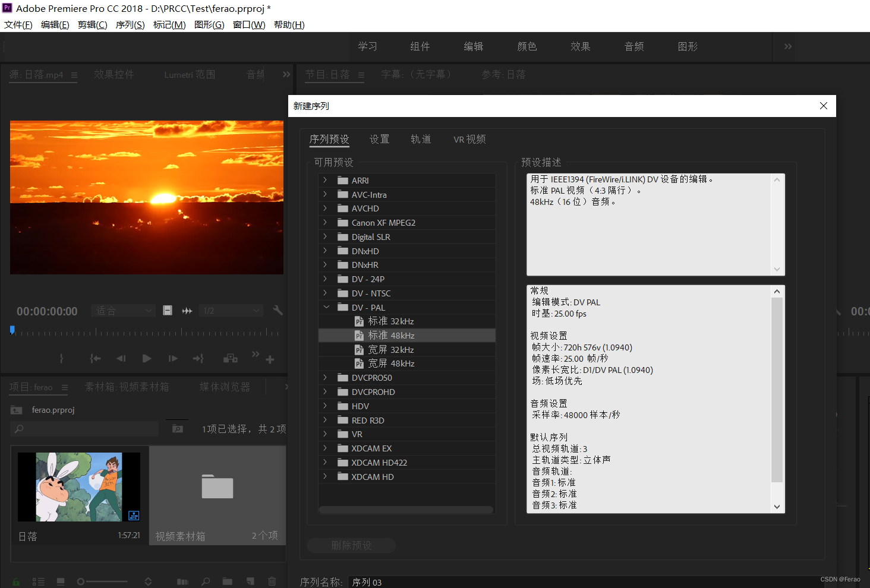870x588 pixels.
Task: Open the 序列(S) menu
Action: pyautogui.click(x=130, y=24)
